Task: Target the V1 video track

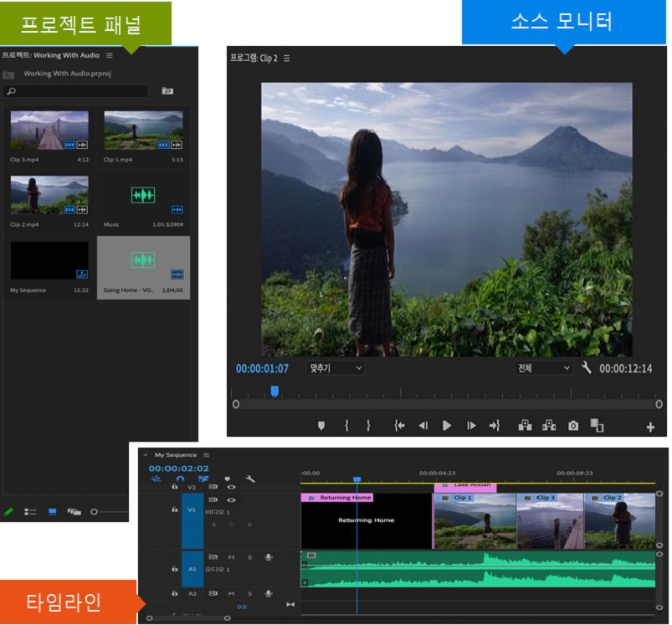Action: (x=192, y=520)
